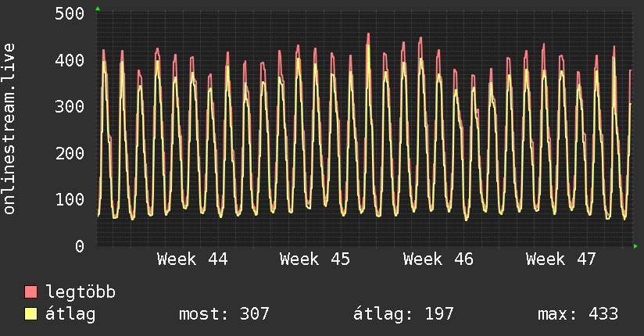Click the green arrow atop the y-axis
This screenshot has width=644, height=336.
pos(97,9)
